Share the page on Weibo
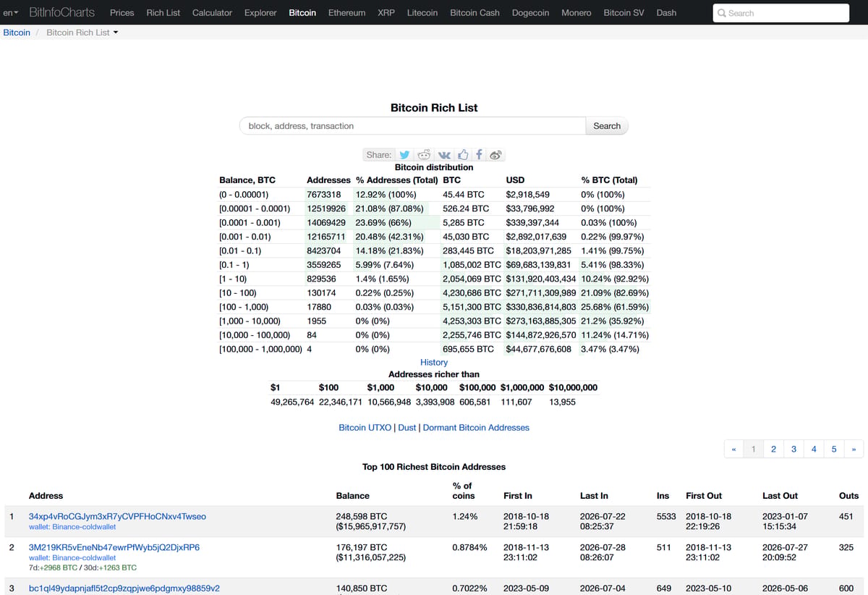The height and width of the screenshot is (595, 868). (496, 155)
